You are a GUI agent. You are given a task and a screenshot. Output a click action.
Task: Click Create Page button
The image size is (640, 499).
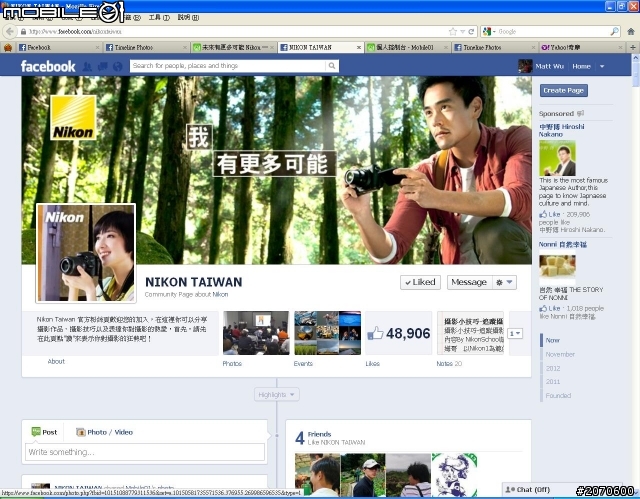pyautogui.click(x=564, y=90)
